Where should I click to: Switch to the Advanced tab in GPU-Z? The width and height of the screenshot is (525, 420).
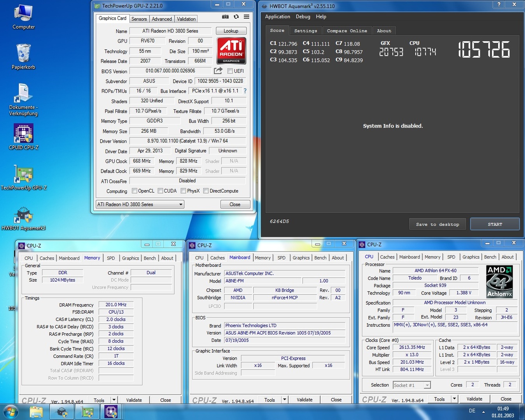[x=162, y=19]
